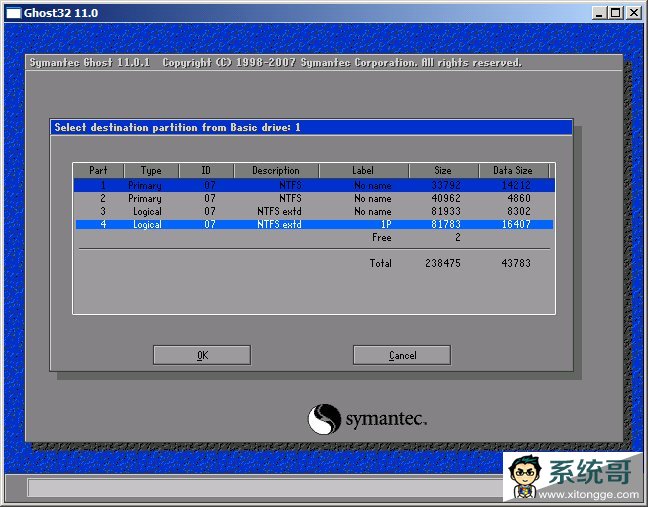The image size is (648, 507).
Task: Click the 'Free' label in partition list
Action: coord(381,238)
